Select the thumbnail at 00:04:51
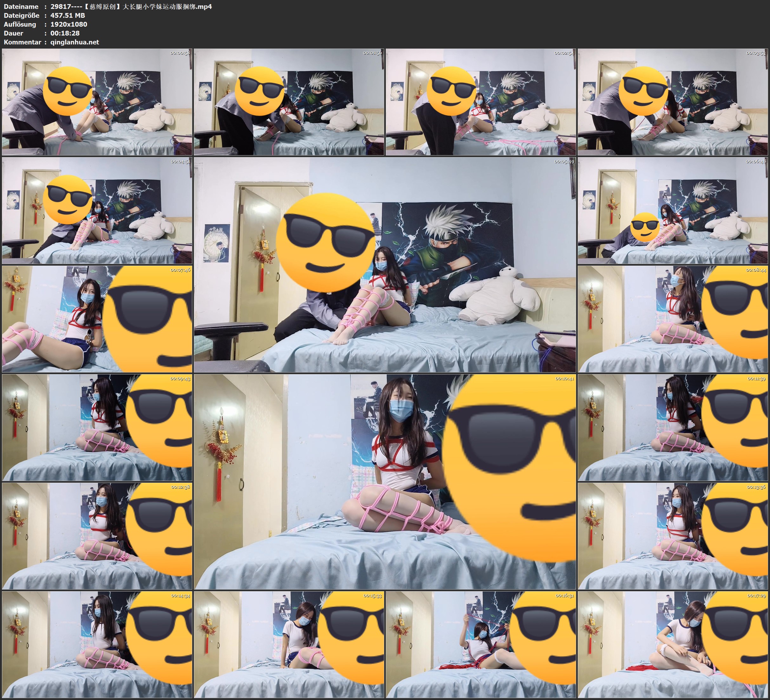Screen dimensions: 770x700 tap(97, 210)
